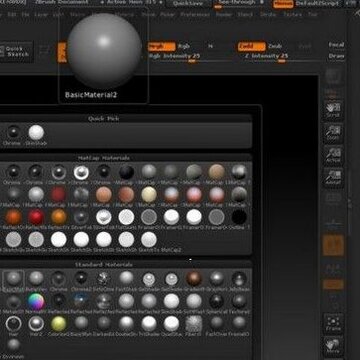
Task: Click the Frame view icon
Action: 333,323
